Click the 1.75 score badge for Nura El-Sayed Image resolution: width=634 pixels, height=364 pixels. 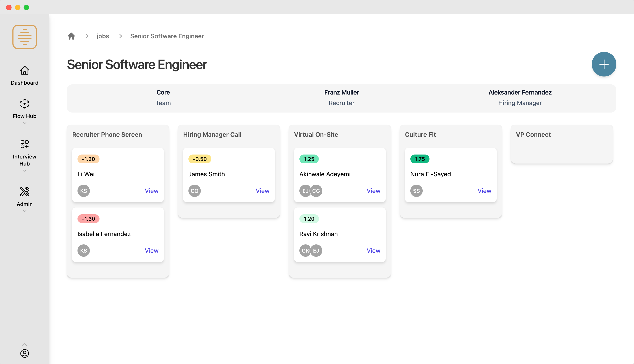[x=420, y=159]
